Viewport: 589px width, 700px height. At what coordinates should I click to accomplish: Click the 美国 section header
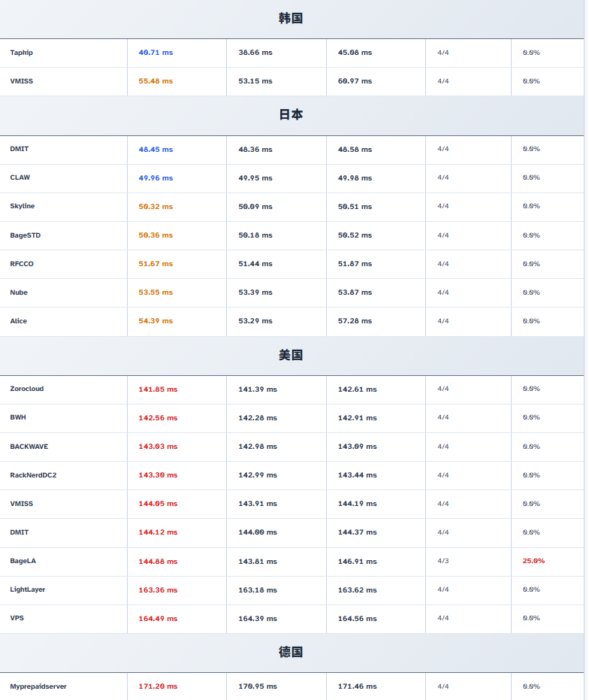[x=291, y=355]
